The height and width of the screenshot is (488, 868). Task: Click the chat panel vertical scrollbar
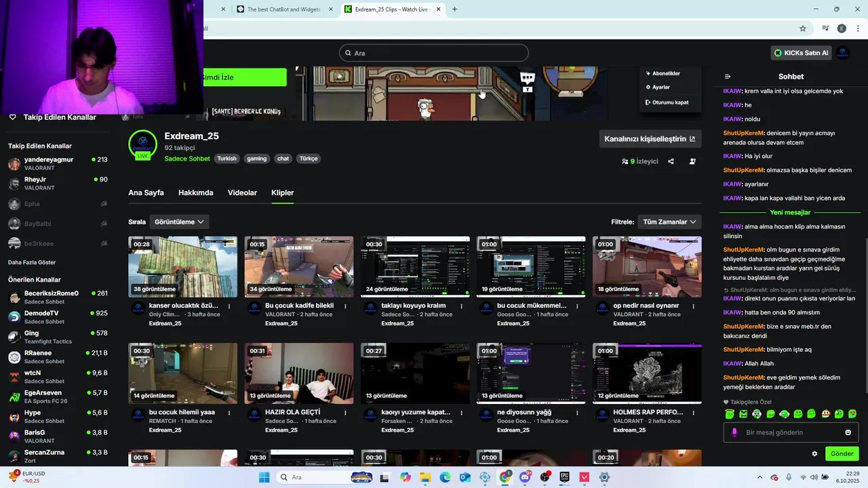tap(865, 315)
